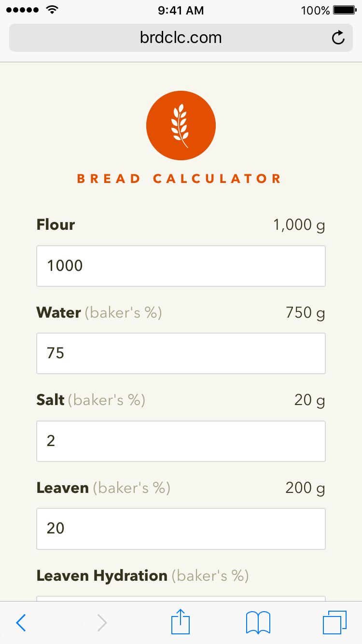Image resolution: width=362 pixels, height=644 pixels.
Task: Tap the Safari back arrow
Action: (x=21, y=623)
